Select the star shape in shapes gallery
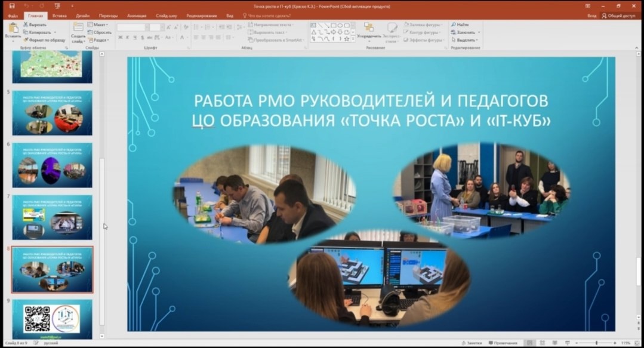The height and width of the screenshot is (348, 644). 347,39
